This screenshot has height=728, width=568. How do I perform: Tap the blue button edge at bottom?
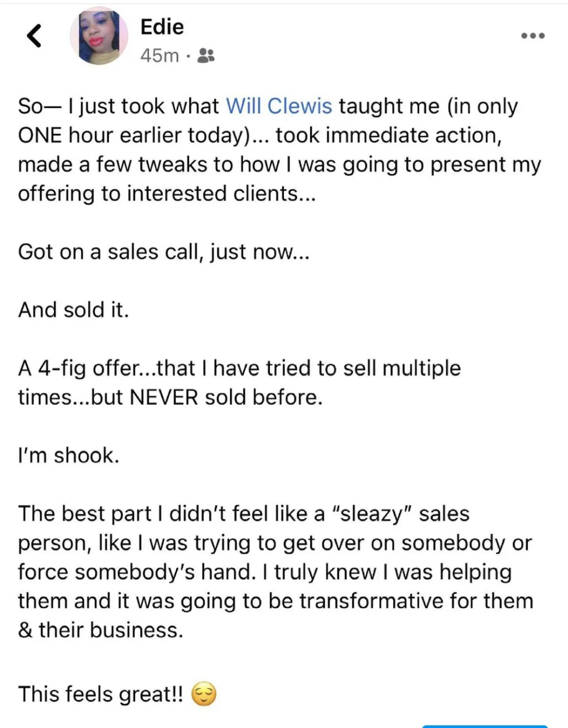coord(485,726)
